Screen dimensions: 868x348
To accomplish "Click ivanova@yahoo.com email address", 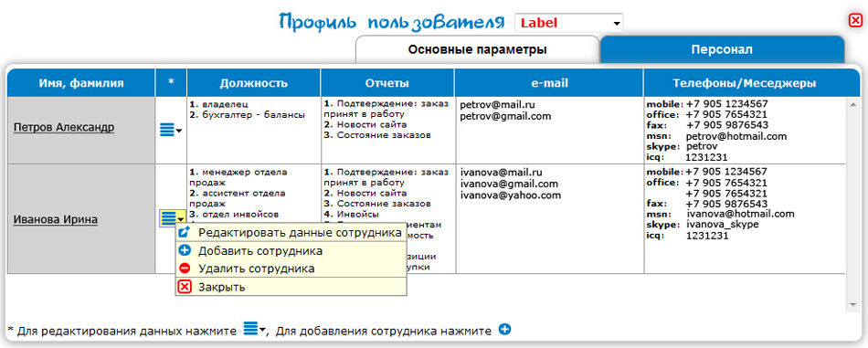I will (x=511, y=195).
